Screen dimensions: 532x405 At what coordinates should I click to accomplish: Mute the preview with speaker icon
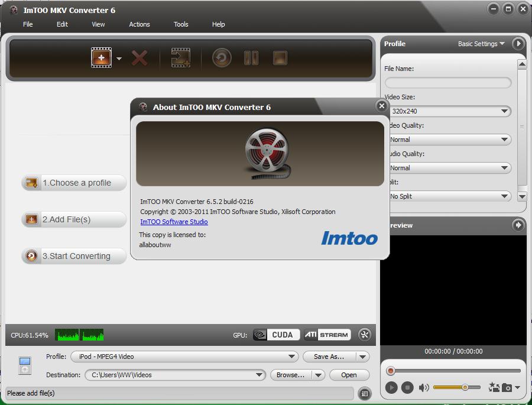(x=424, y=387)
